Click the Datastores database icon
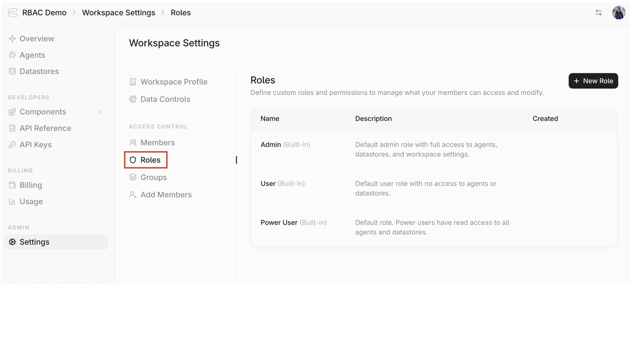The image size is (644, 362). click(12, 71)
